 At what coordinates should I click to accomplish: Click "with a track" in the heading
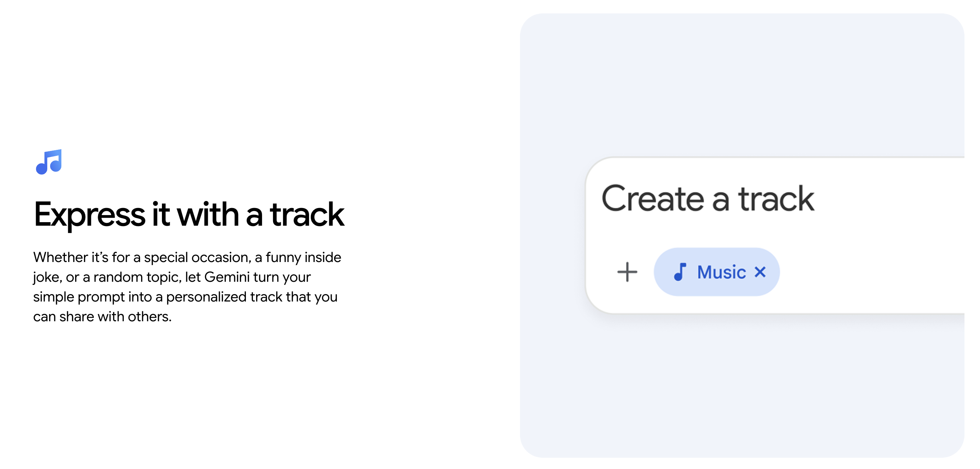260,215
